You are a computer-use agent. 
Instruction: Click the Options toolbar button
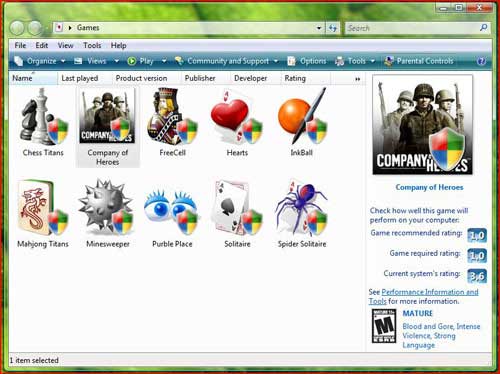(307, 61)
